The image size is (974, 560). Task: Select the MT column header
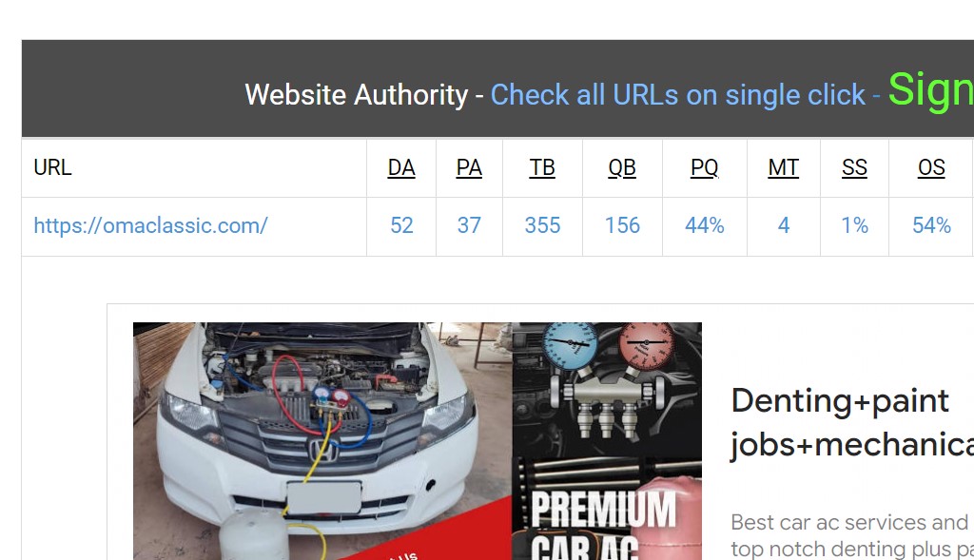point(784,167)
